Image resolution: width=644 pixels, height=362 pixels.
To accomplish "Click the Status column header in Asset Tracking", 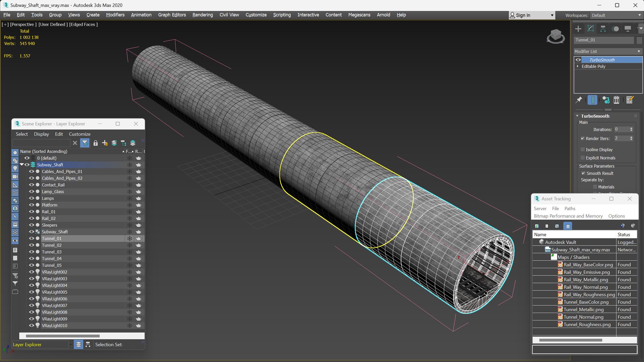I will 627,235.
